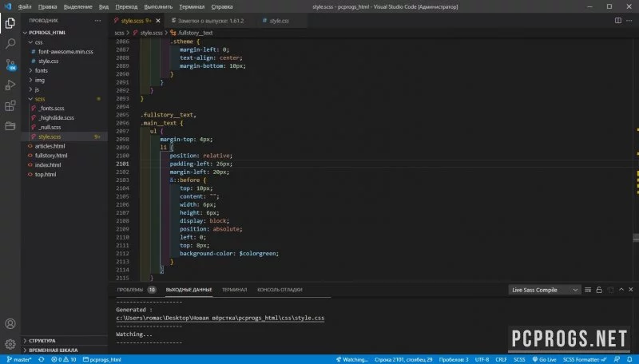Screen dimensions: 639x364
Task: Open output log in editor icon
Action: [610, 290]
